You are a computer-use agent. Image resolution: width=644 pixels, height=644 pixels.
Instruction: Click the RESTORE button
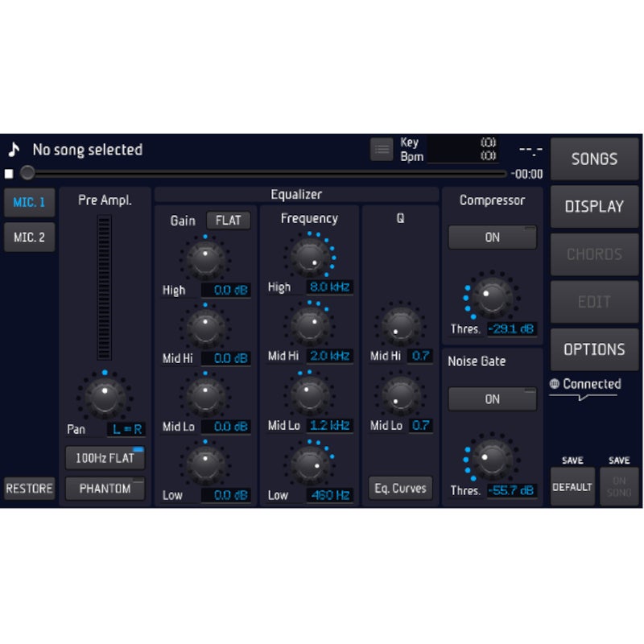(x=29, y=489)
